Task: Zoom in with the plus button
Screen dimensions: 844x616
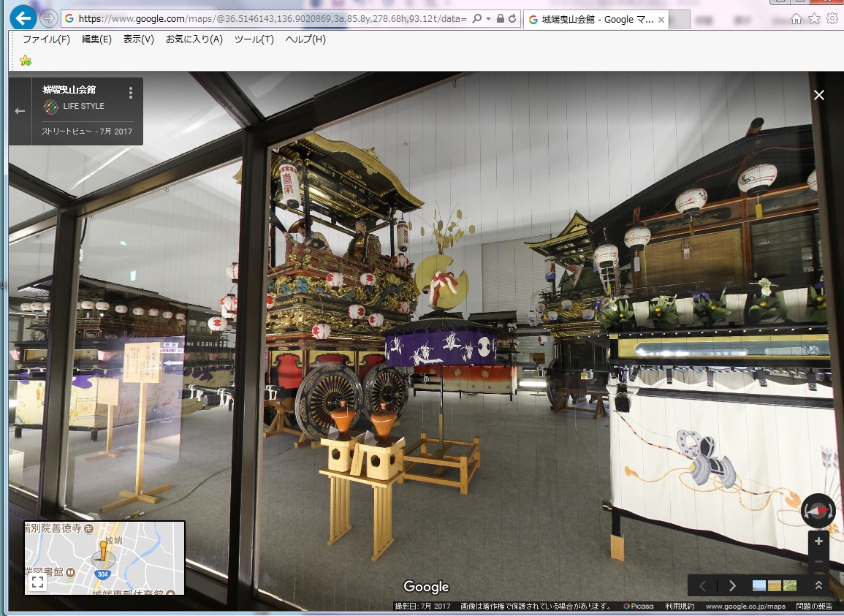Action: tap(818, 541)
